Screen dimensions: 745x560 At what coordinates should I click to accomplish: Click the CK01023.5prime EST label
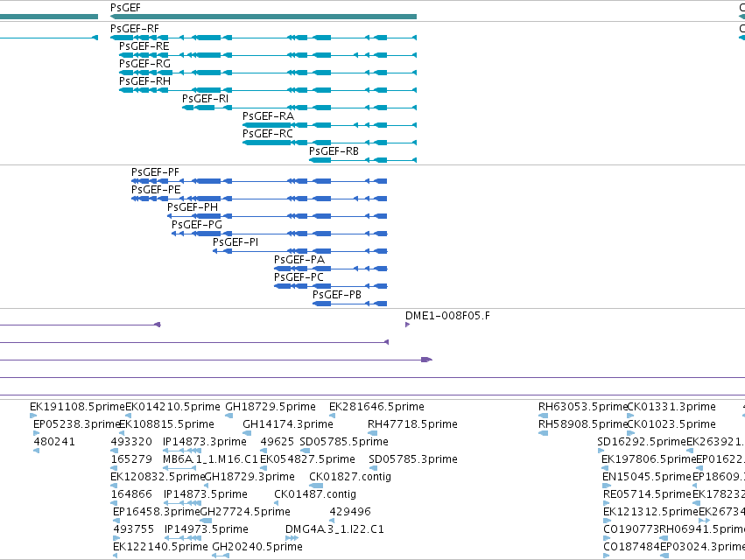pos(671,424)
